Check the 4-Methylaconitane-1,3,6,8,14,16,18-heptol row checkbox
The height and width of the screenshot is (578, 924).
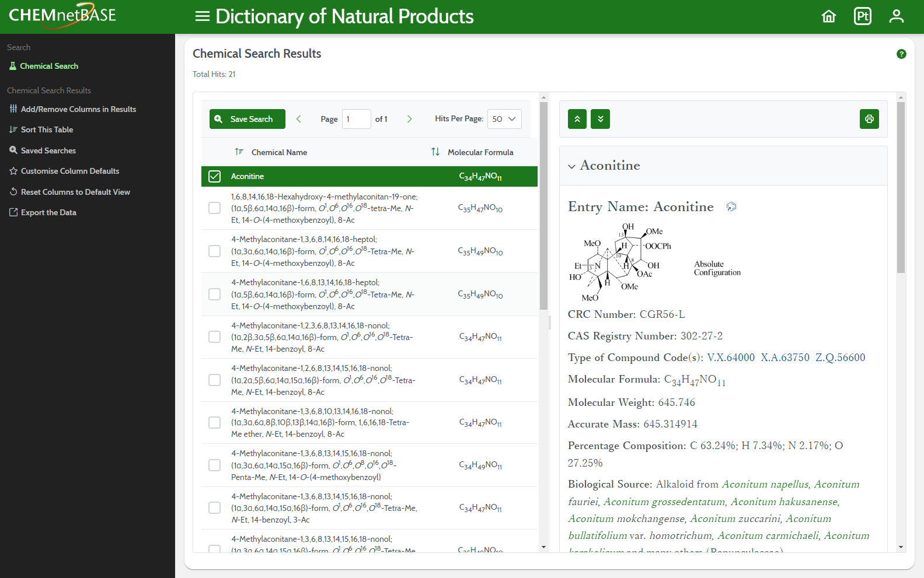point(215,251)
